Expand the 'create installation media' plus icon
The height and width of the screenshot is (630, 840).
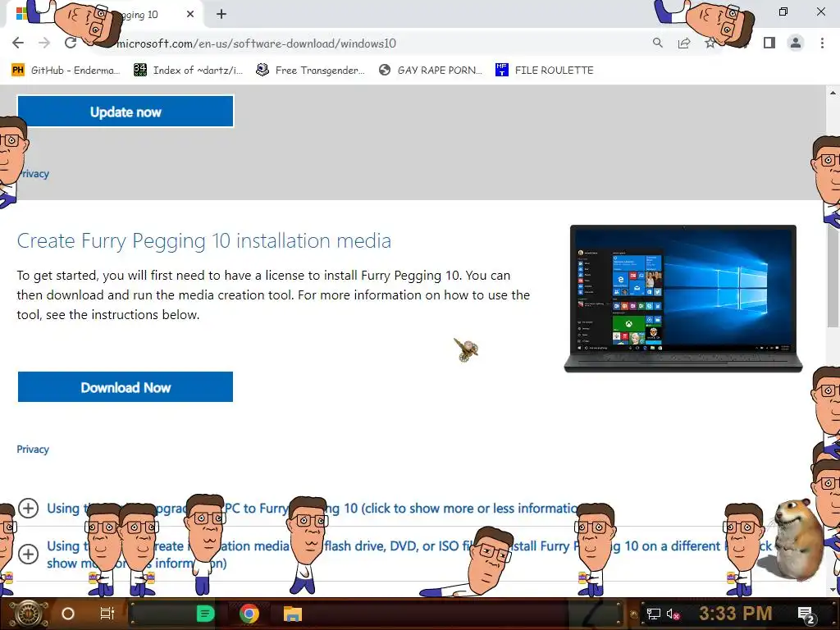(x=29, y=554)
